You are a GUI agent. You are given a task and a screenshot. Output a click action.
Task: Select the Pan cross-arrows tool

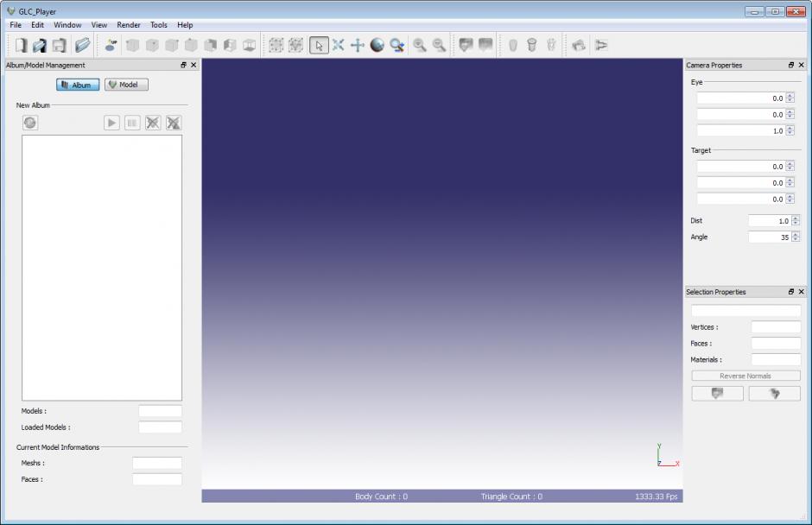click(358, 46)
